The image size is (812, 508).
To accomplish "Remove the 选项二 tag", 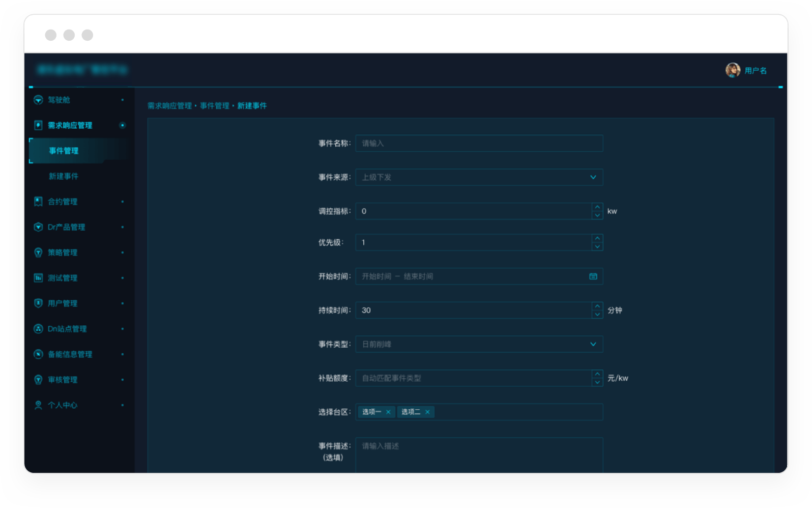I will point(427,412).
